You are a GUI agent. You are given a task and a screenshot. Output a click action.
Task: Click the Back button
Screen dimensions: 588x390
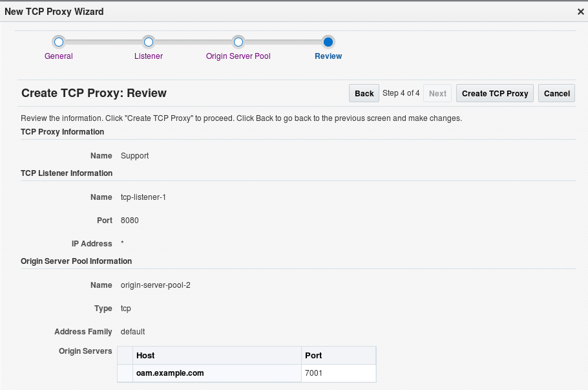363,93
